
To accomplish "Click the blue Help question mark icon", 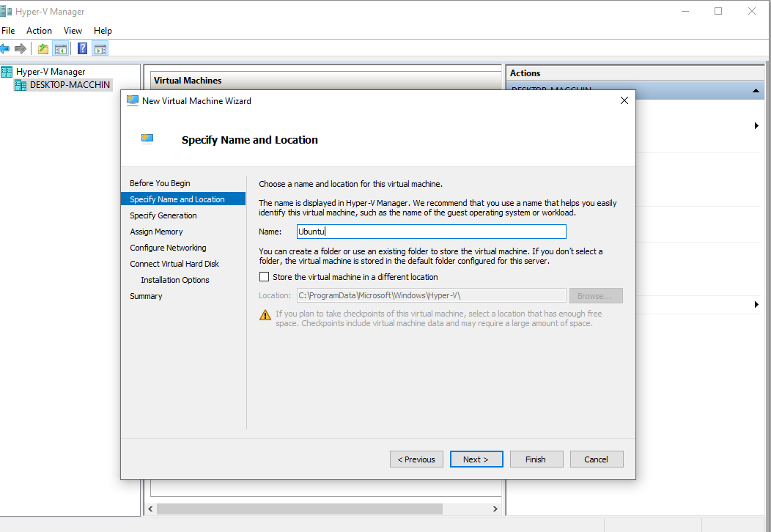I will click(x=83, y=49).
